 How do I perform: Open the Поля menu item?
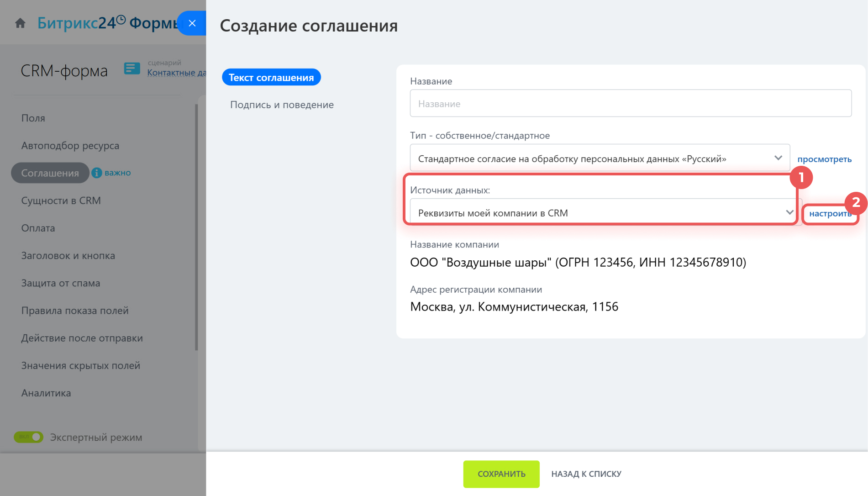pyautogui.click(x=33, y=118)
